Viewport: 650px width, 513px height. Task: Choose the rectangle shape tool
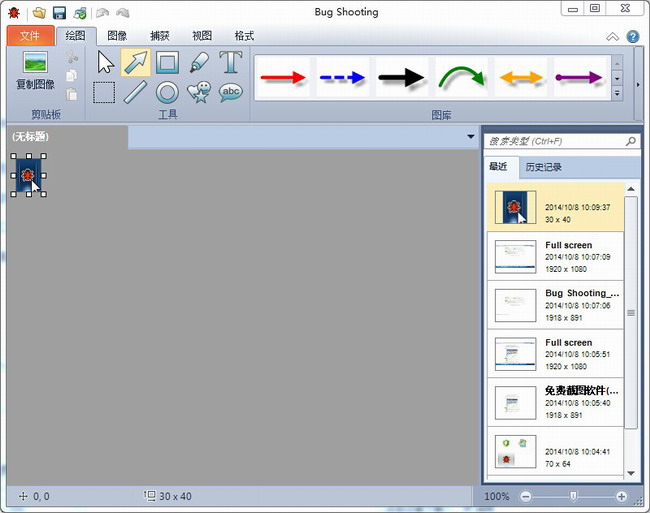pos(167,63)
